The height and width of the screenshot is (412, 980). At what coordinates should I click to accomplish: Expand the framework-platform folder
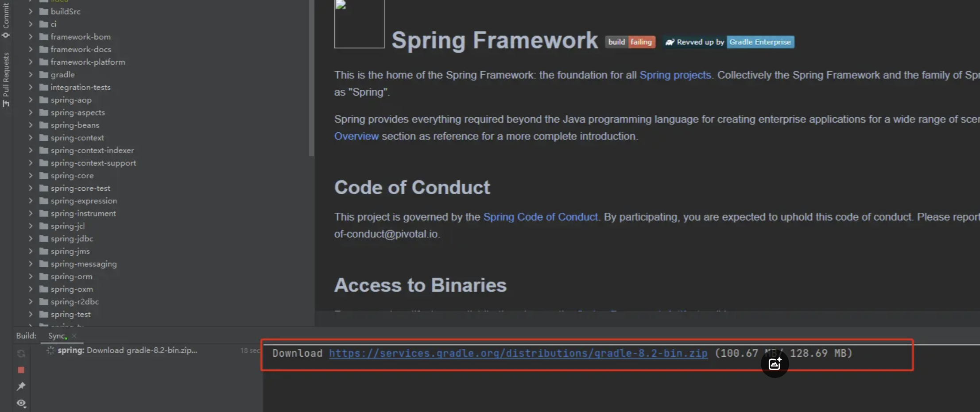pyautogui.click(x=31, y=62)
